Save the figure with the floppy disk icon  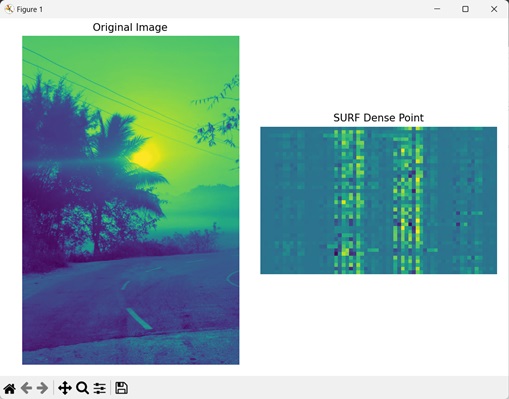coord(121,388)
